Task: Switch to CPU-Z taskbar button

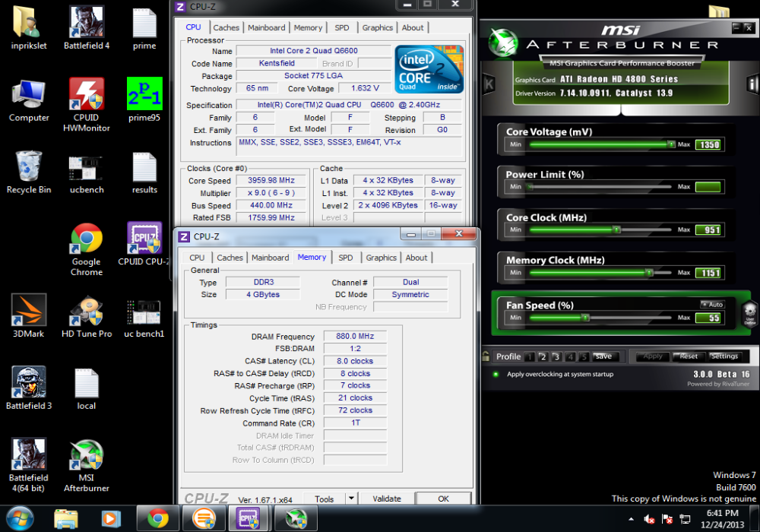Action: 249,519
